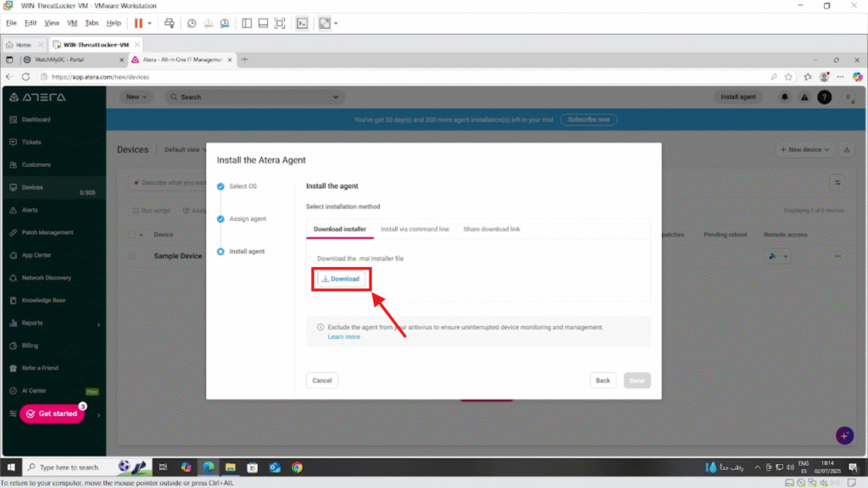Open the New device dropdown
The image size is (868, 488).
(805, 150)
